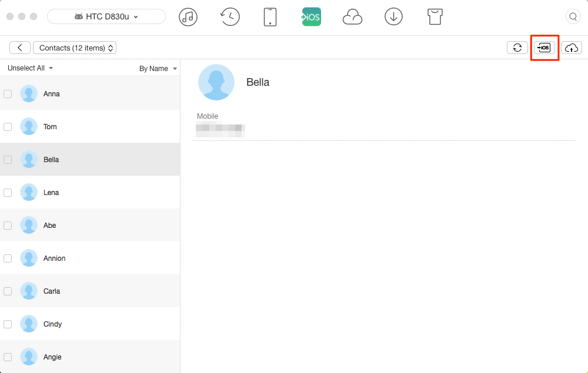The image size is (588, 373).
Task: Click Angie's contact avatar
Action: point(28,357)
